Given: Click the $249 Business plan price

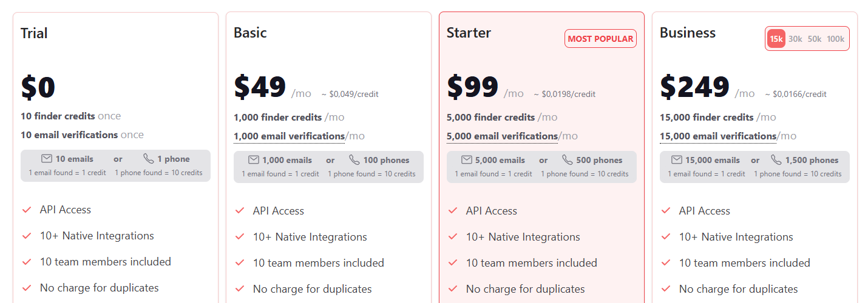Looking at the screenshot, I should point(694,87).
